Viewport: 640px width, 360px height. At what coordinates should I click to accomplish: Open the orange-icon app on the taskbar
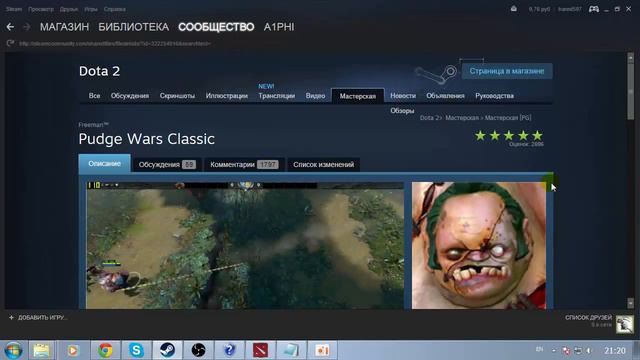(x=322, y=350)
